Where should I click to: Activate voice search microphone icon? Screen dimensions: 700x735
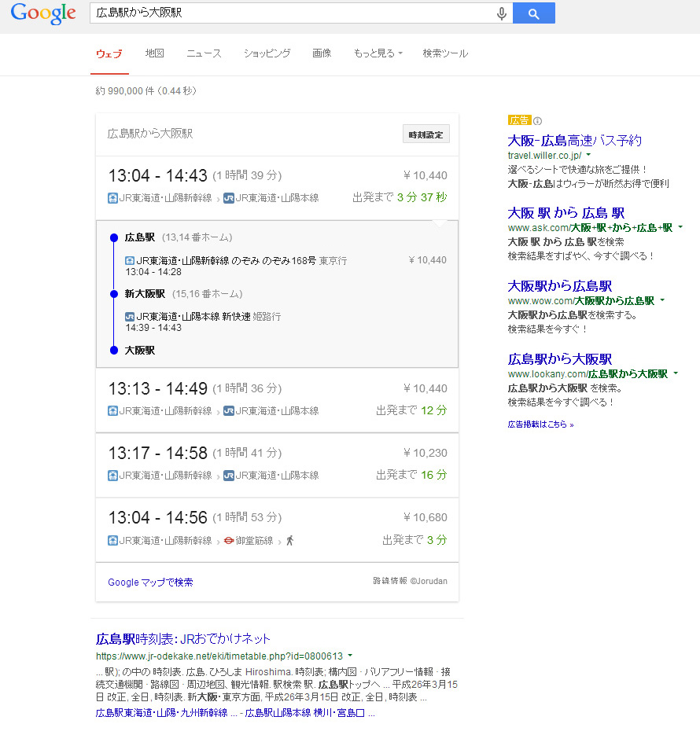tap(501, 13)
